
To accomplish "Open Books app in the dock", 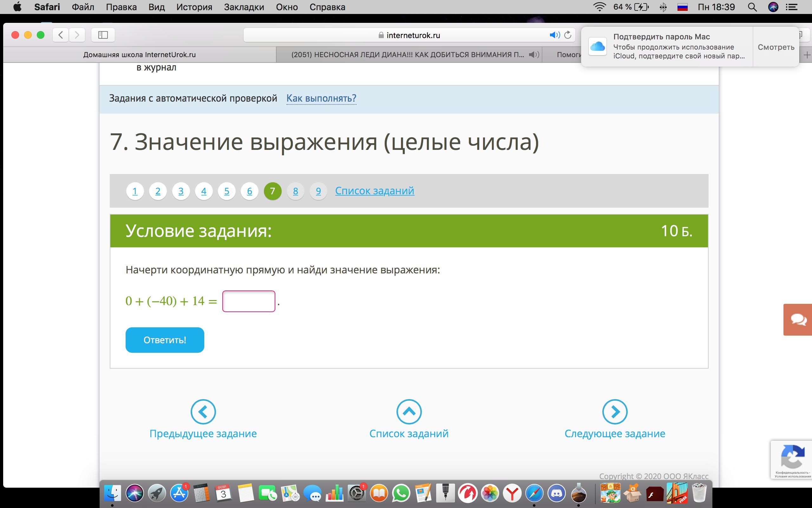I will click(379, 493).
